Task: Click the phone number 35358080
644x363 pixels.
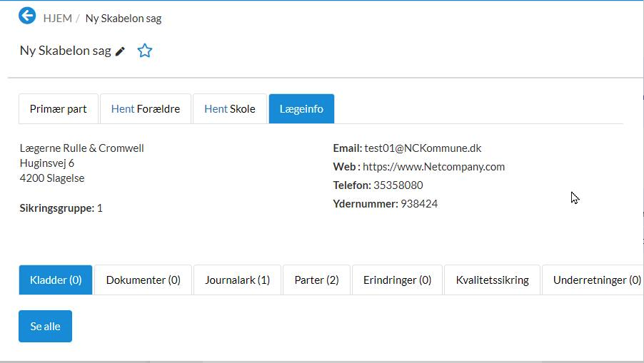Action: pos(398,185)
